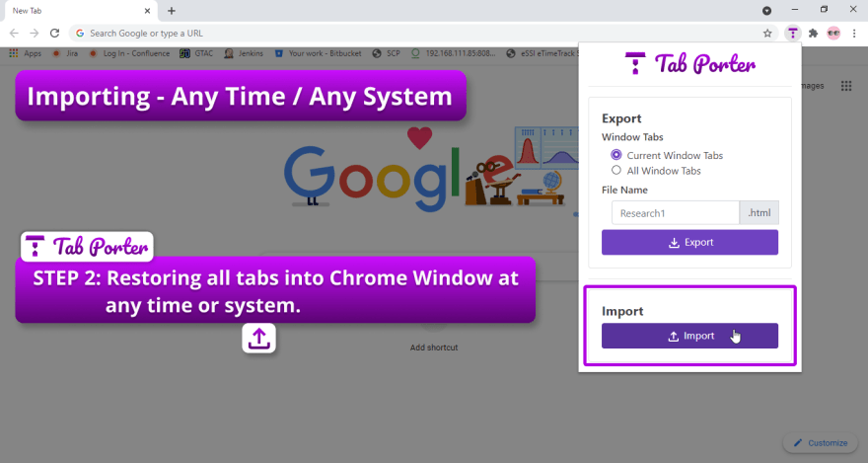Go forward to the next page

coord(35,34)
